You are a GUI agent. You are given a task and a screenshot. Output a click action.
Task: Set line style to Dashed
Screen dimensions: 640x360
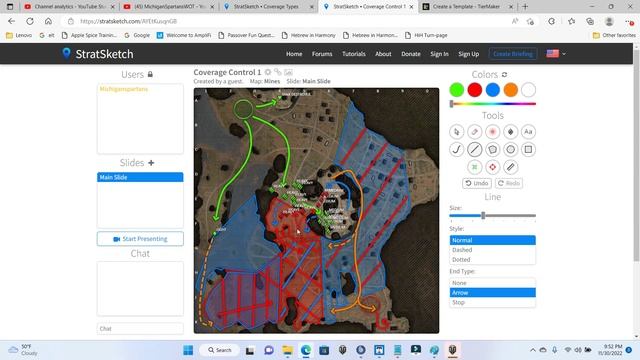click(493, 250)
